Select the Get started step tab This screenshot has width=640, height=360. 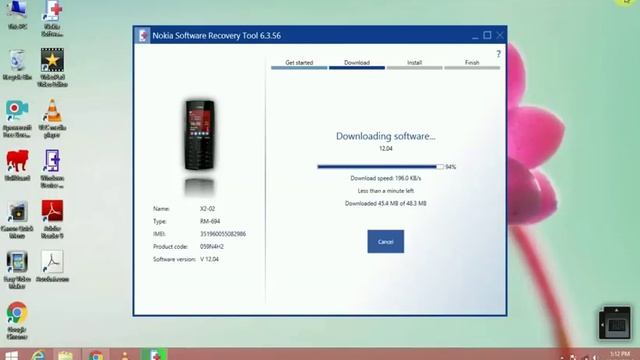tap(299, 64)
